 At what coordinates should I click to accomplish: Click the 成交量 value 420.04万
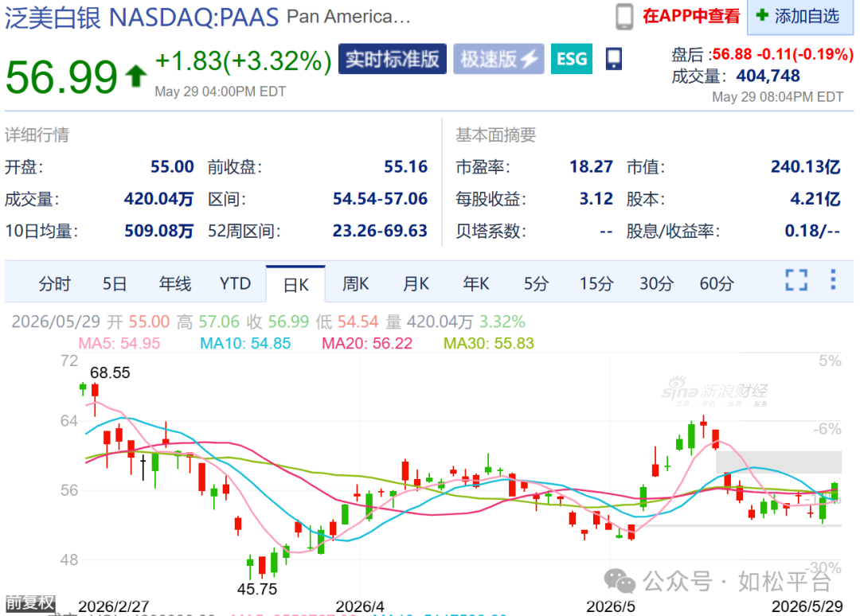(x=158, y=198)
